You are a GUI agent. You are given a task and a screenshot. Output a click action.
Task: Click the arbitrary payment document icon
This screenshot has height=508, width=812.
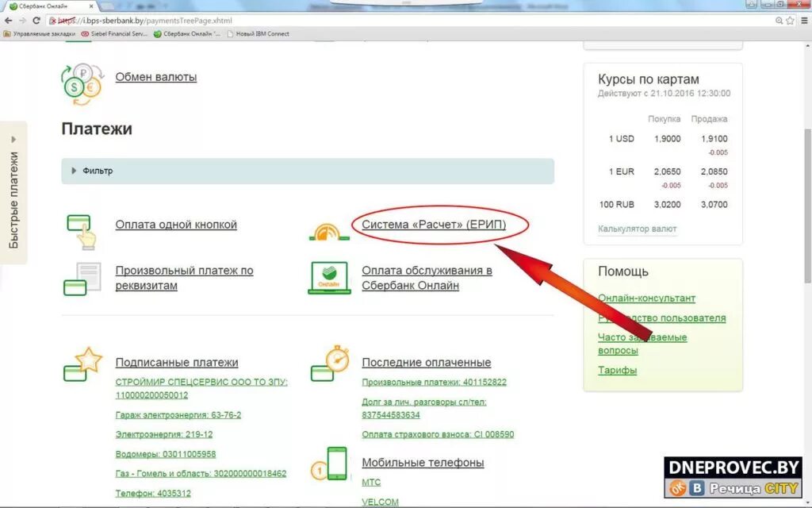tap(82, 279)
